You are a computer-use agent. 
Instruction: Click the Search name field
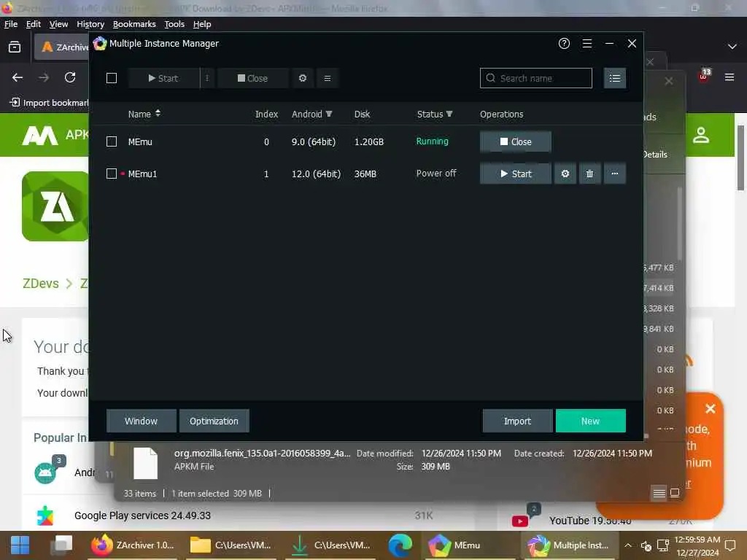point(536,78)
